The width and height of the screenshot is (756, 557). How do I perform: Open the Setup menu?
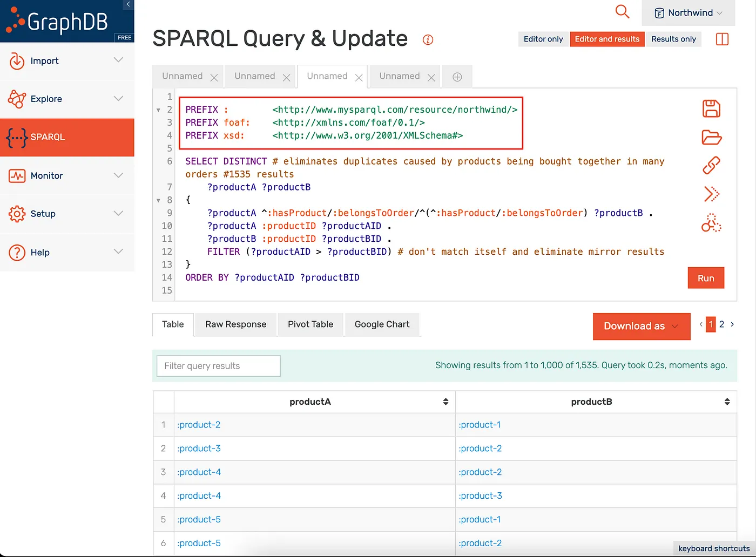click(67, 214)
